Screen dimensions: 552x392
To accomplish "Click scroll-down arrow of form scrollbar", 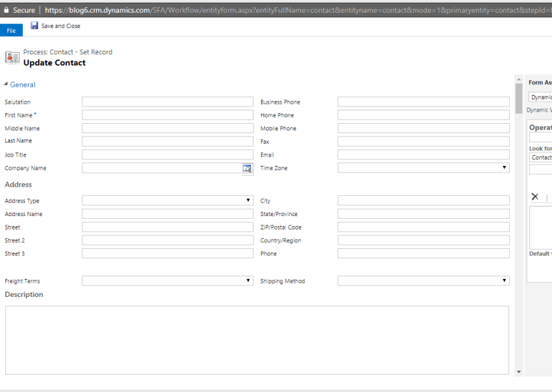I will click(x=518, y=371).
